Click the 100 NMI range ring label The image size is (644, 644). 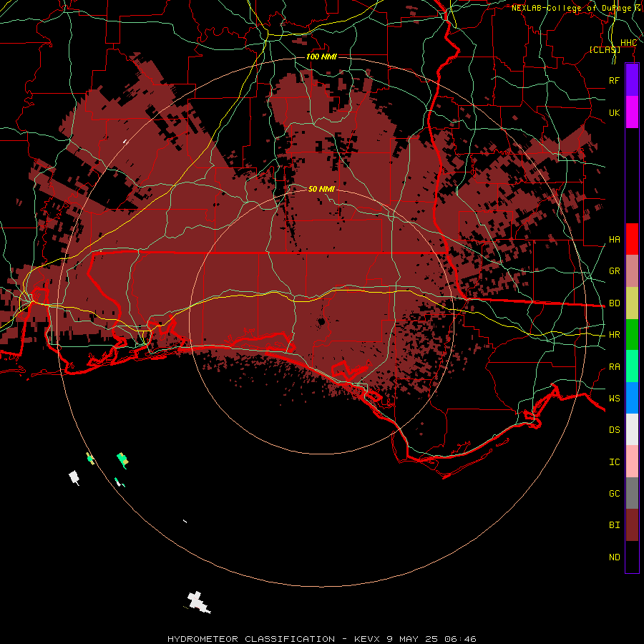point(321,57)
